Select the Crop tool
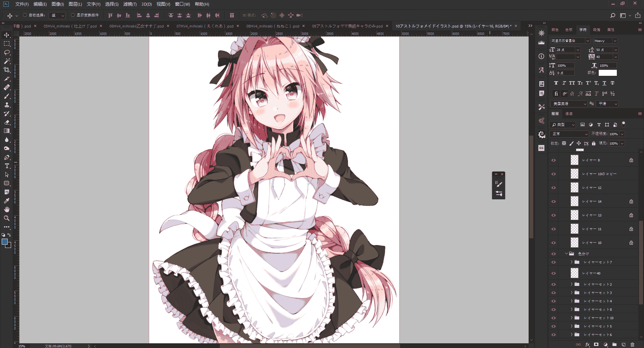Screen dimensions: 644x348 (7, 70)
